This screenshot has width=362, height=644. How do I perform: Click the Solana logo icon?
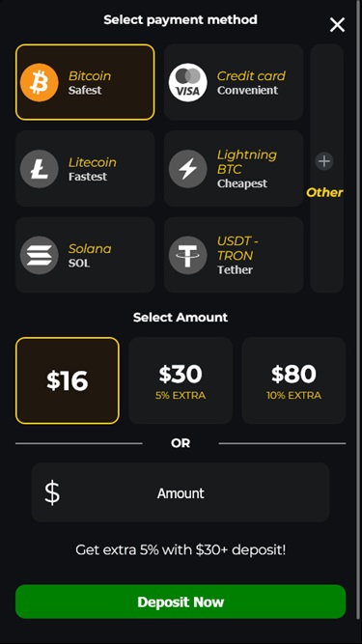click(x=40, y=255)
